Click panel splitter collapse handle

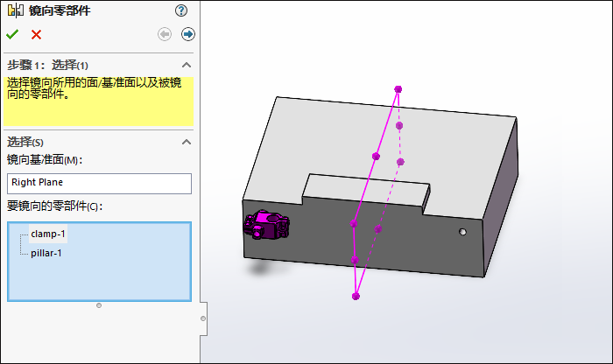[x=203, y=318]
